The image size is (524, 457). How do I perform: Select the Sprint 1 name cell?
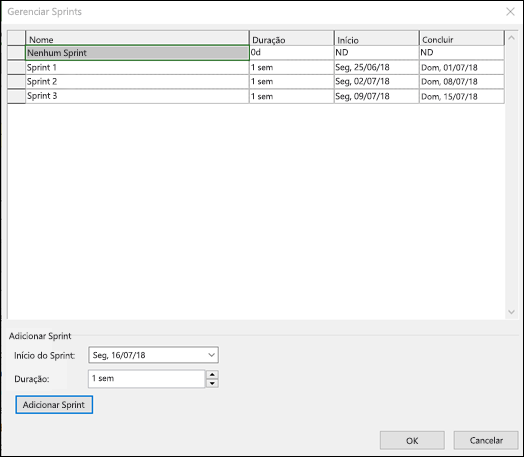137,67
